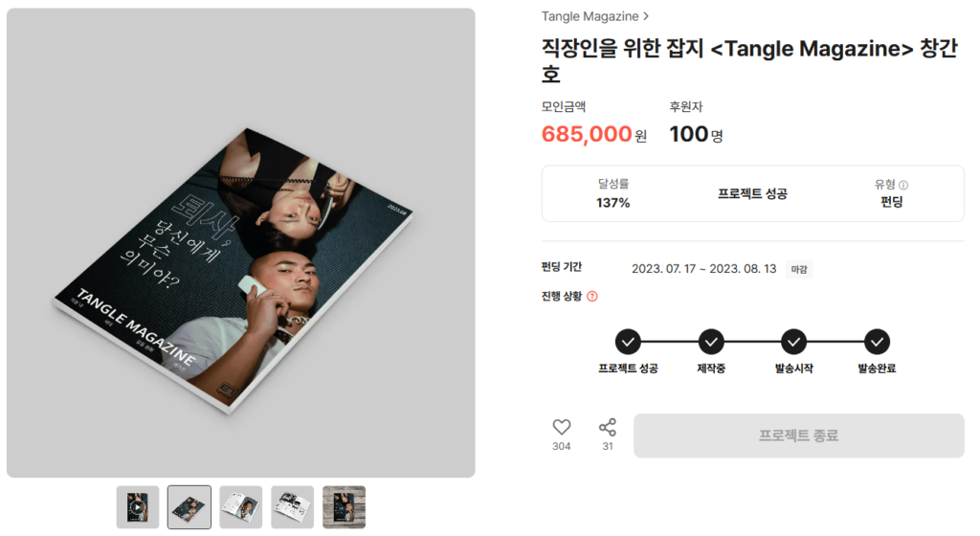Click the heart like icon
The image size is (980, 536).
coord(562,427)
